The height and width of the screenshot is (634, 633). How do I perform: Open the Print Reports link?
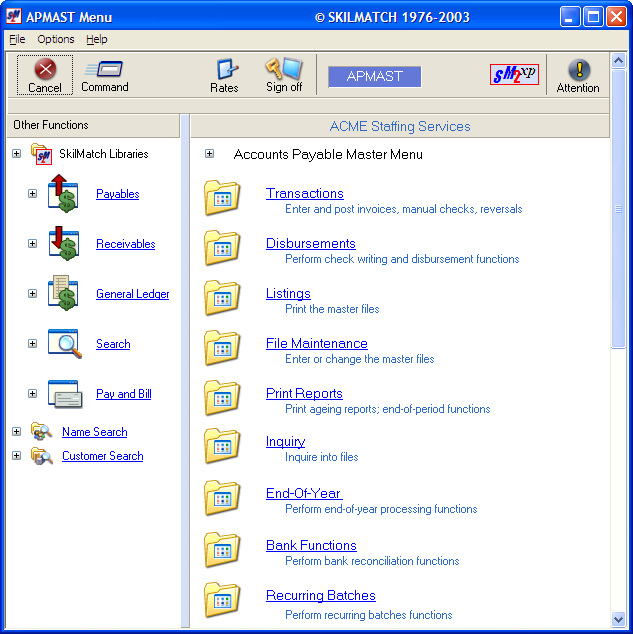304,393
